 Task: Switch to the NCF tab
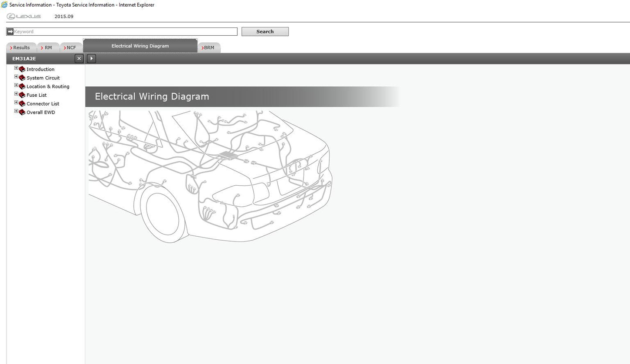click(x=71, y=48)
